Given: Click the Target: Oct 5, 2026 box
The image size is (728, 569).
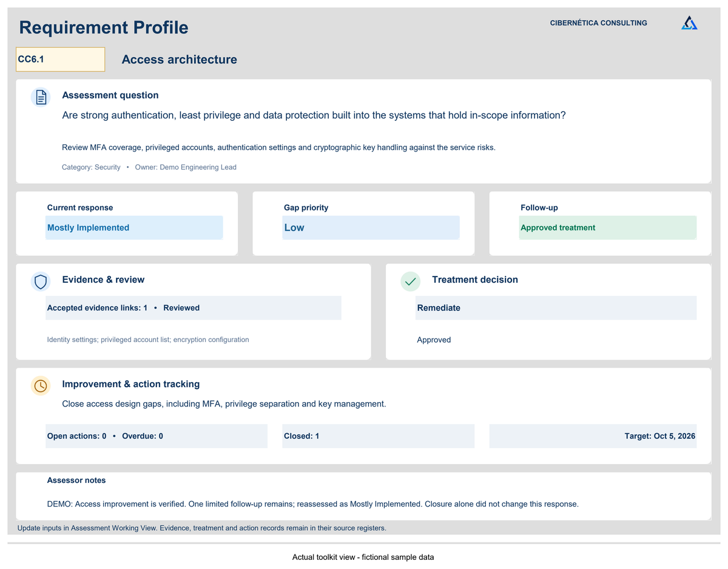Looking at the screenshot, I should [593, 436].
